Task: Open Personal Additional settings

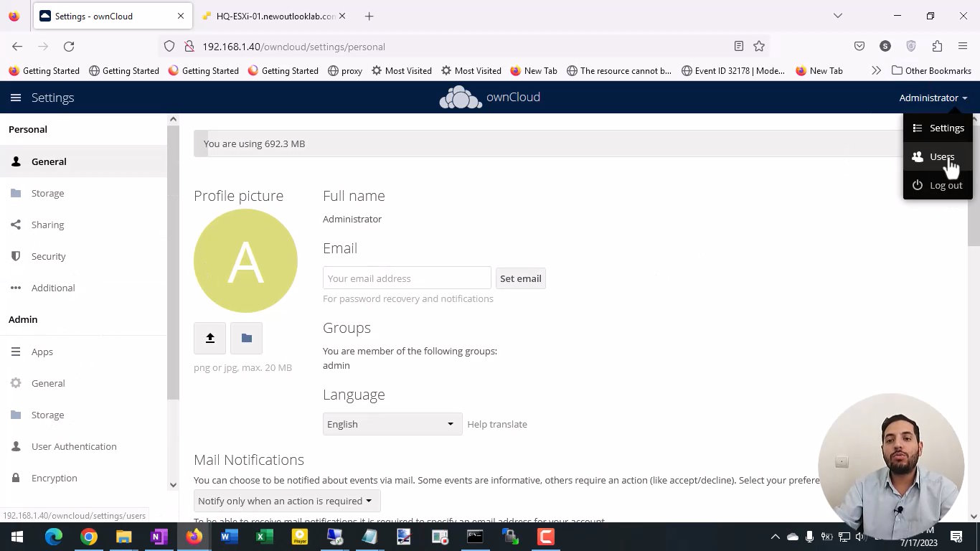Action: click(83, 288)
